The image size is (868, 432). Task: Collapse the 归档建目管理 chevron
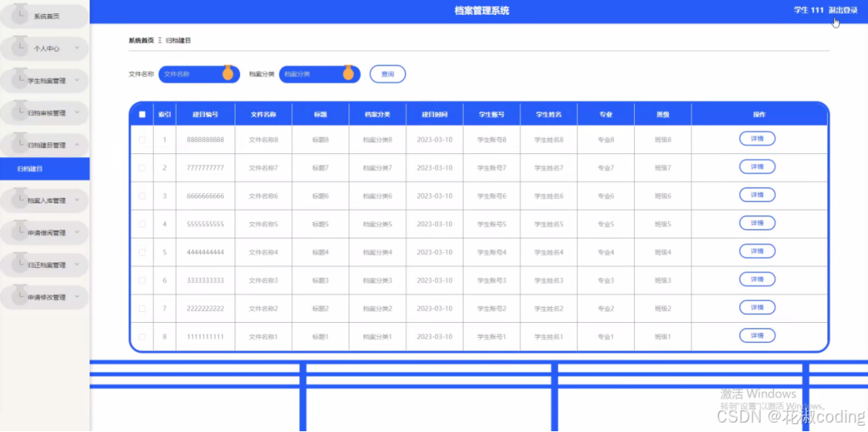(77, 145)
